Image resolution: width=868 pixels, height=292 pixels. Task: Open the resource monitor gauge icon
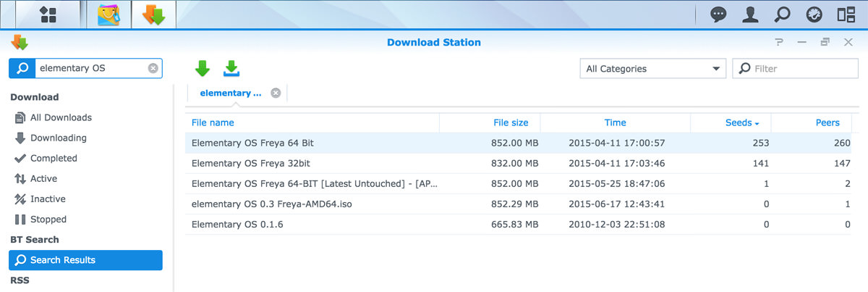[814, 14]
